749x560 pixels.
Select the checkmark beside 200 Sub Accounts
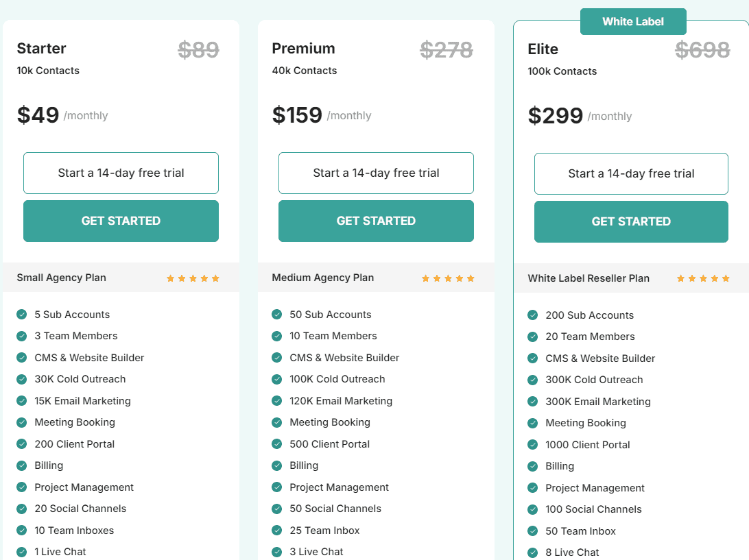click(x=532, y=315)
